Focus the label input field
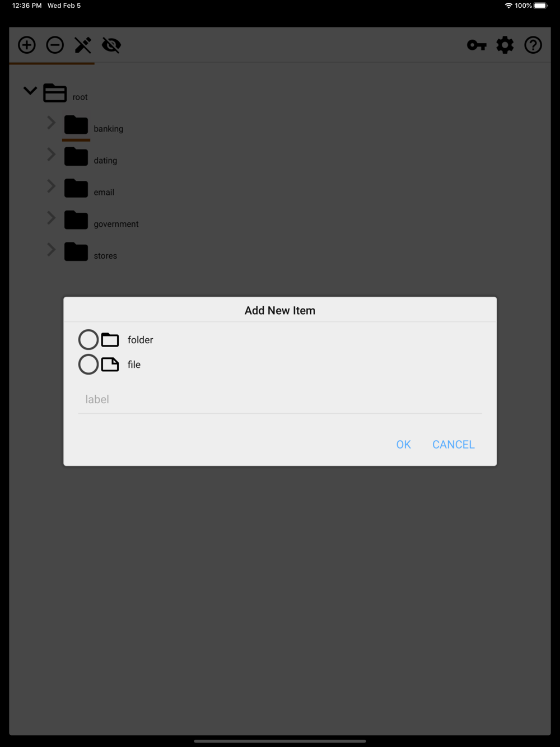The height and width of the screenshot is (747, 560). (x=280, y=400)
